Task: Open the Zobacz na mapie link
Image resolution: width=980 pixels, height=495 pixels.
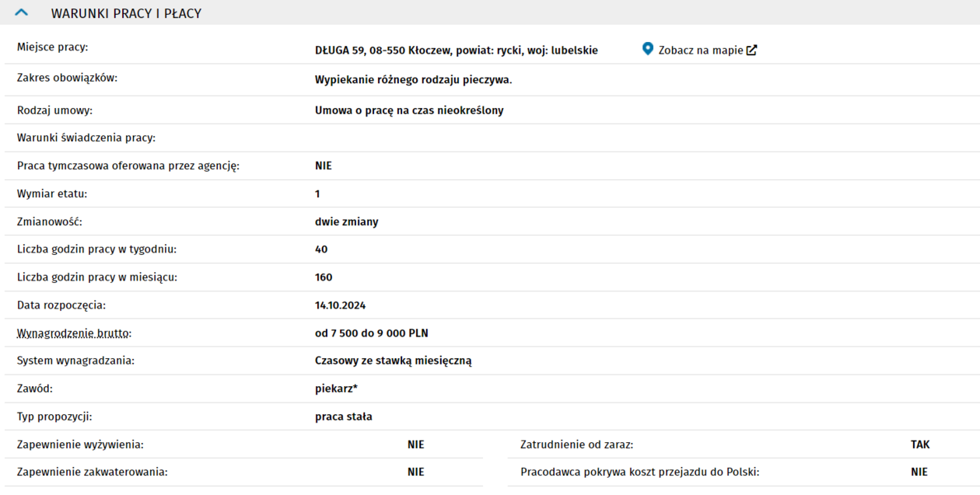Action: click(700, 51)
